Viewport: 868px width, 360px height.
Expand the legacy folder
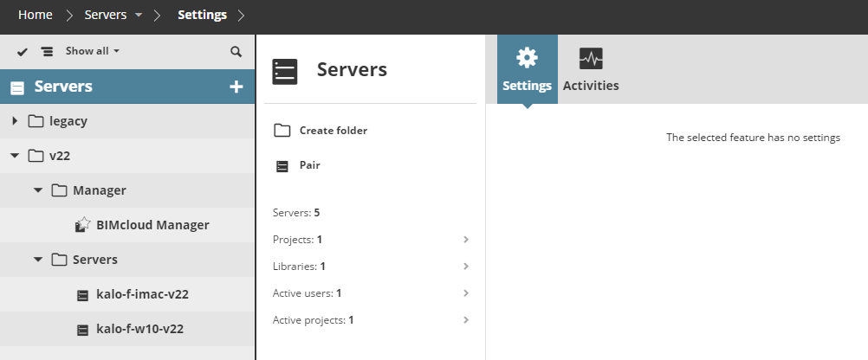(15, 121)
